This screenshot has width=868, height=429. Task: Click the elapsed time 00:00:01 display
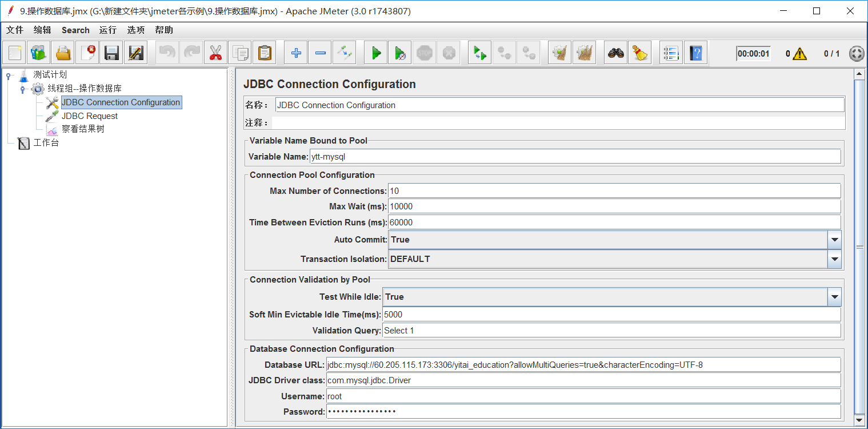[x=753, y=54]
